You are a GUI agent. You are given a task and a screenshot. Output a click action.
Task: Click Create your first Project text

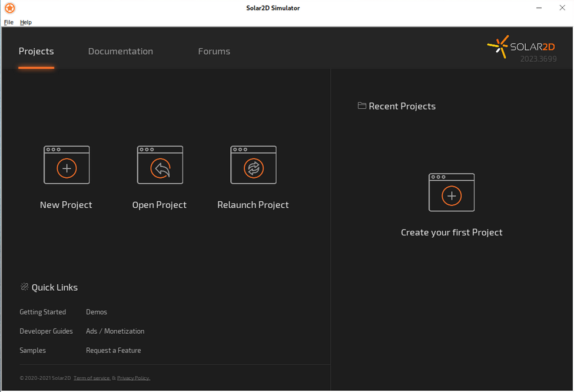(x=452, y=232)
